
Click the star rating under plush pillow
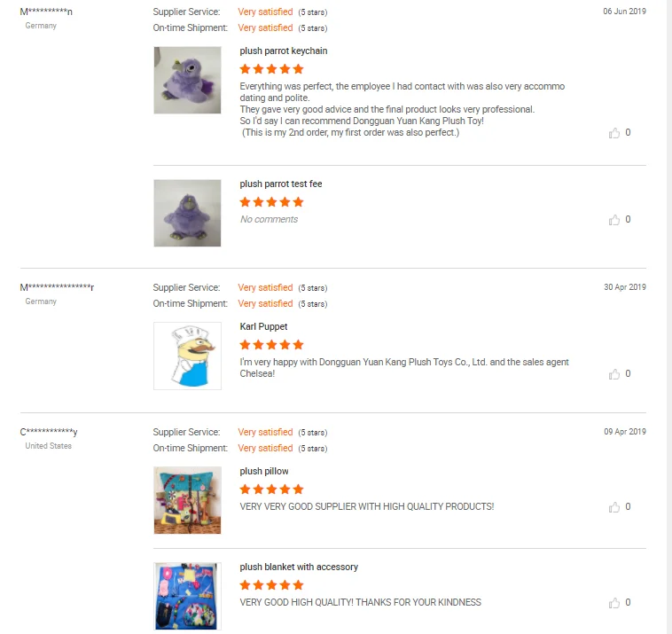[271, 489]
